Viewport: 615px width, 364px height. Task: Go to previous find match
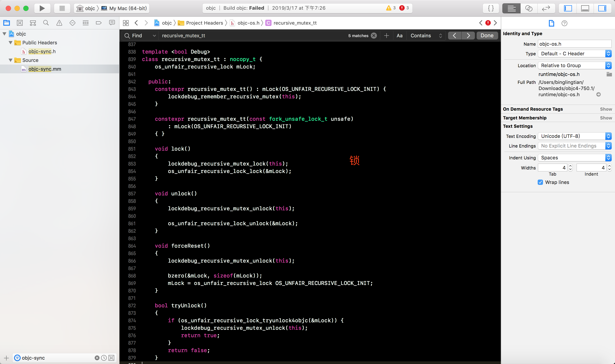pos(454,36)
